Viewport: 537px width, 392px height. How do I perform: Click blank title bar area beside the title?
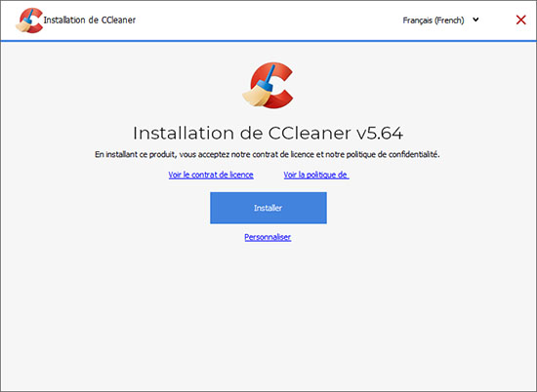(268, 20)
